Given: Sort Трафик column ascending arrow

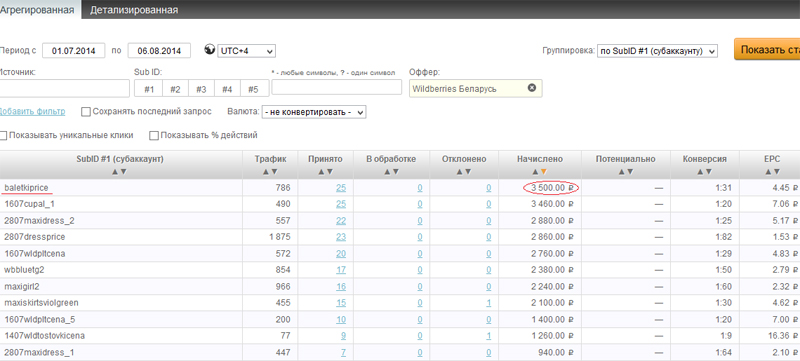Looking at the screenshot, I should tap(266, 172).
